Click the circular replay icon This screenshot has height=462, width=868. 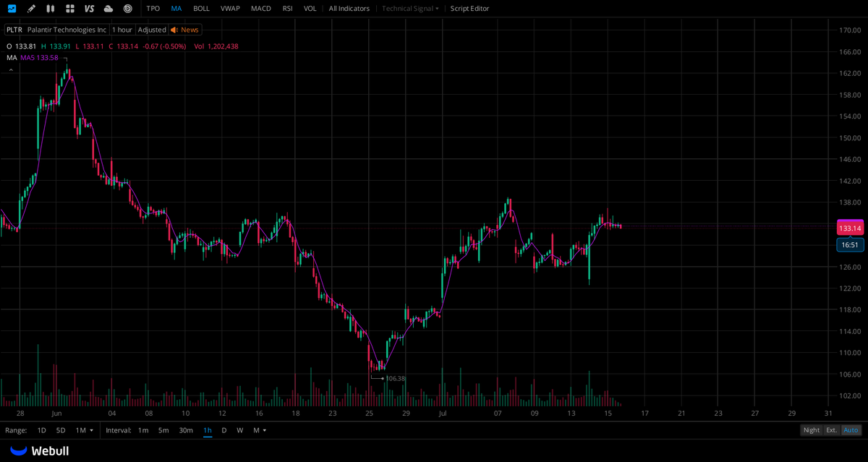(128, 9)
